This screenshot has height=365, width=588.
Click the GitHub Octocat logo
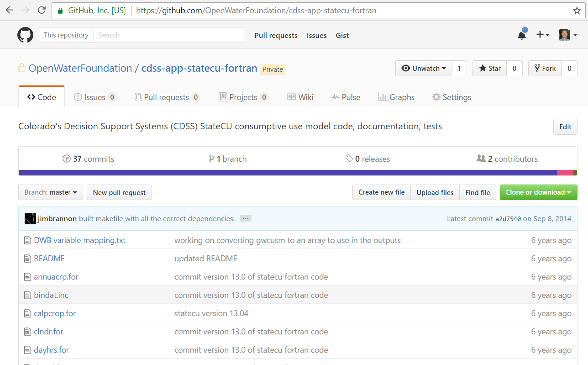[25, 35]
